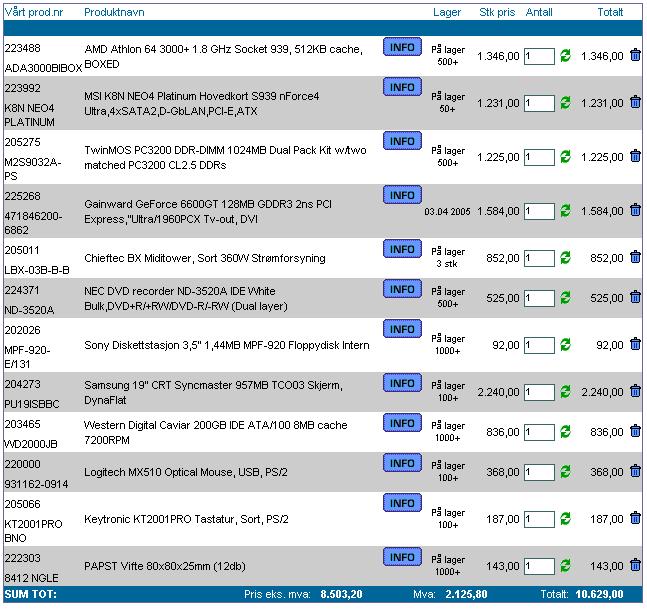Image resolution: width=647 pixels, height=609 pixels.
Task: Trash the Sony Diskettstasjon floppy item
Action: pos(635,344)
